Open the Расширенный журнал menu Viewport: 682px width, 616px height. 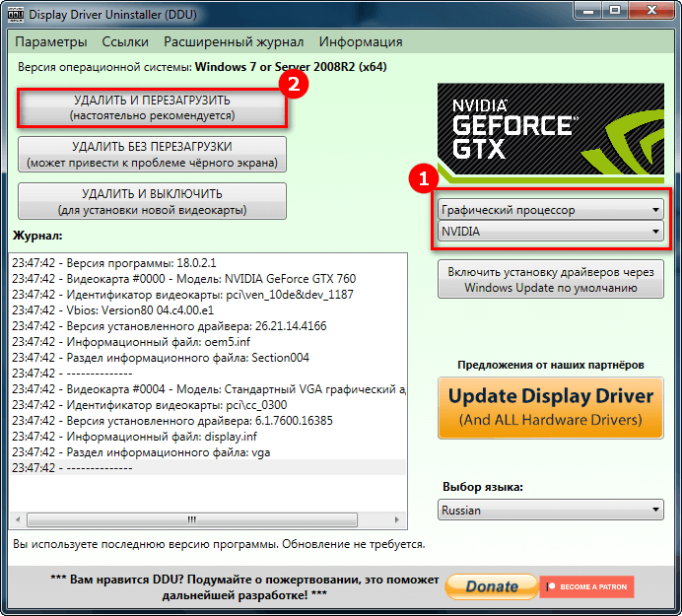coord(234,41)
